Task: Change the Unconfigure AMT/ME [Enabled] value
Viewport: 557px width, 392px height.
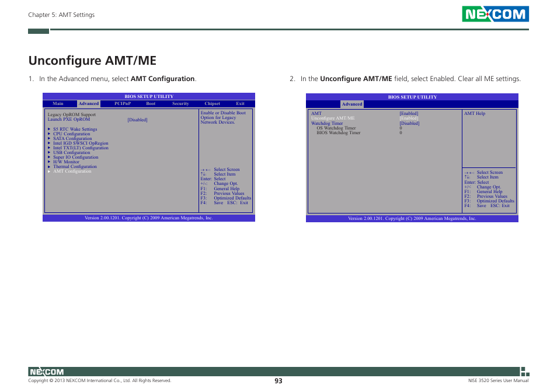Action: click(x=409, y=118)
